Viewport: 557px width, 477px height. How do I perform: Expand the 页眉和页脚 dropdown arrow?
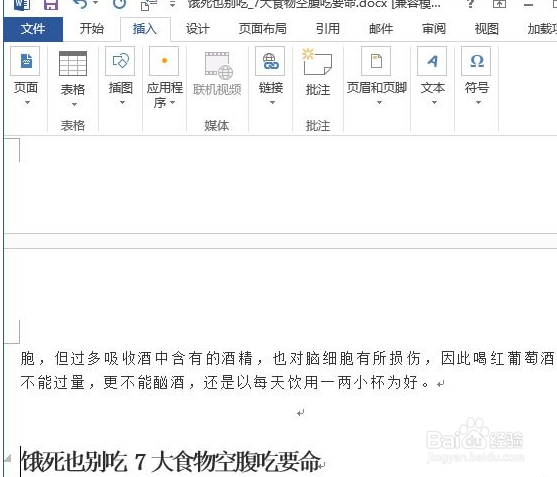coord(379,103)
